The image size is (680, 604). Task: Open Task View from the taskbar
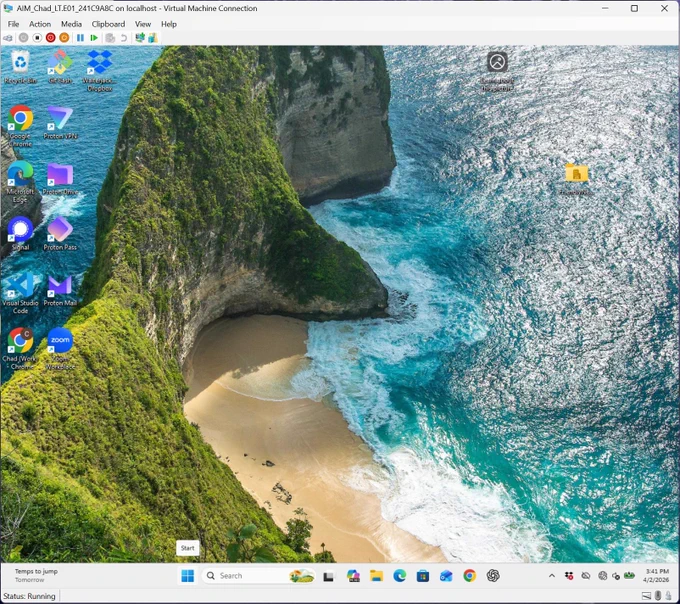point(329,576)
